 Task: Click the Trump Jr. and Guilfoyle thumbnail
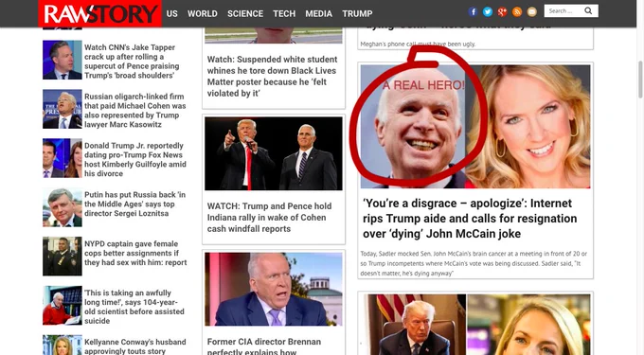[63, 158]
